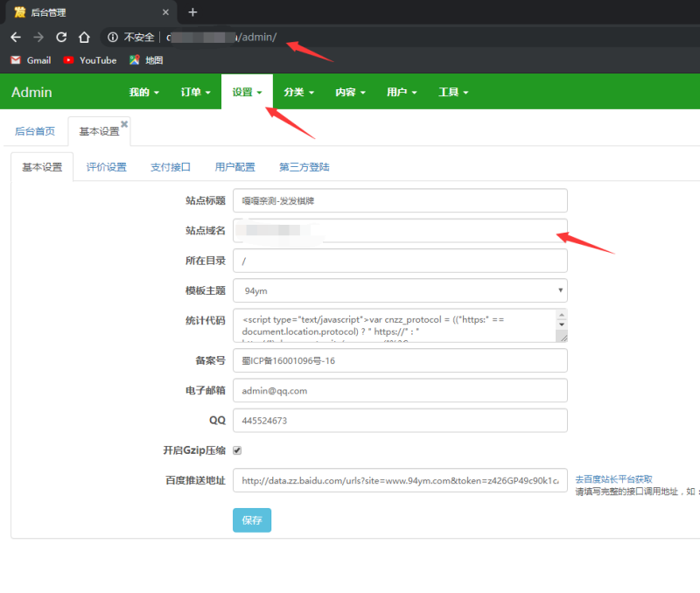700x593 pixels.
Task: Select the 基本设置 settings sub-tab
Action: tap(42, 167)
